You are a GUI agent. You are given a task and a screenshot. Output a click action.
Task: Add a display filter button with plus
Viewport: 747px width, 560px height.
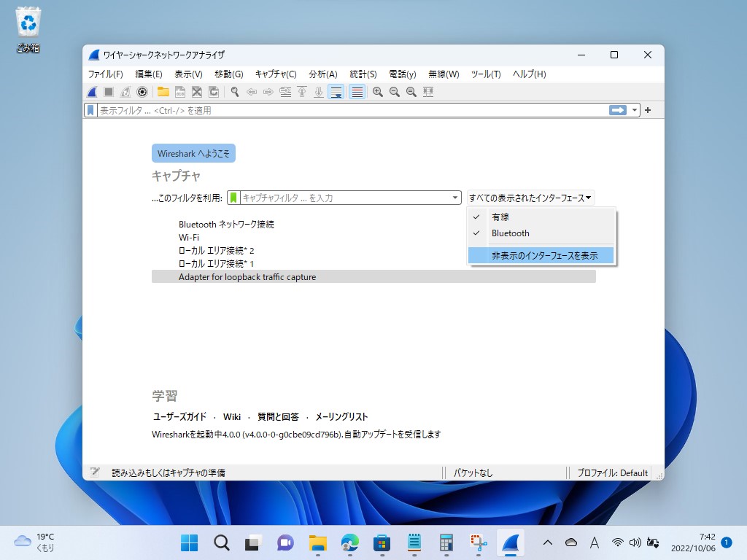pos(648,111)
